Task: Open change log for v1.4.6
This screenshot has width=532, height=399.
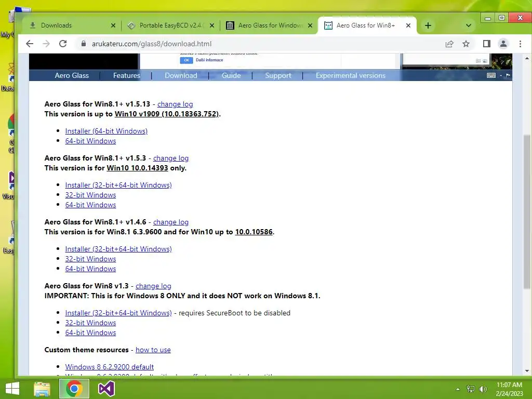Action: [170, 222]
